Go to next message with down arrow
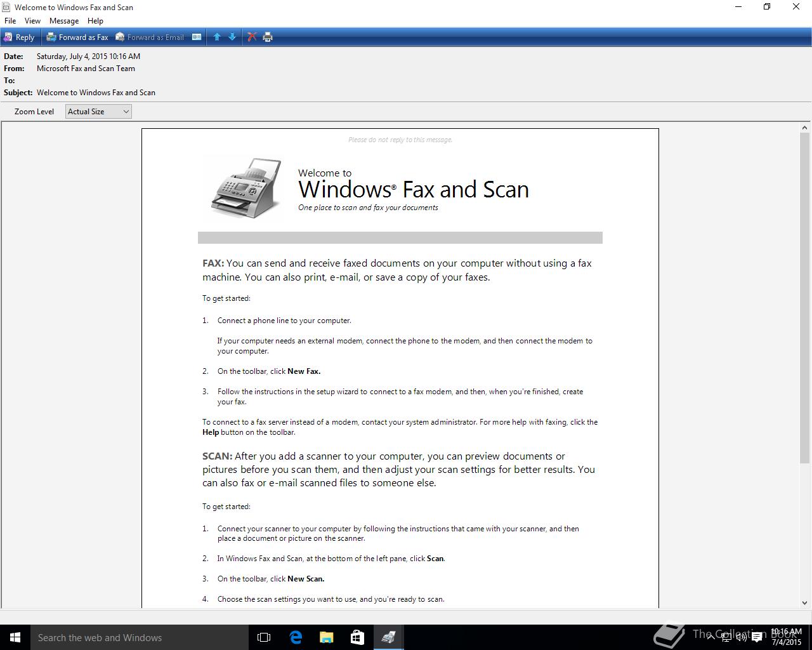The height and width of the screenshot is (650, 812). click(232, 37)
